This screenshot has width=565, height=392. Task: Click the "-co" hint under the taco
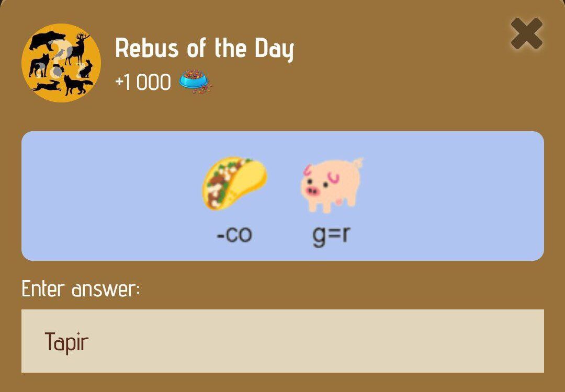(x=234, y=235)
